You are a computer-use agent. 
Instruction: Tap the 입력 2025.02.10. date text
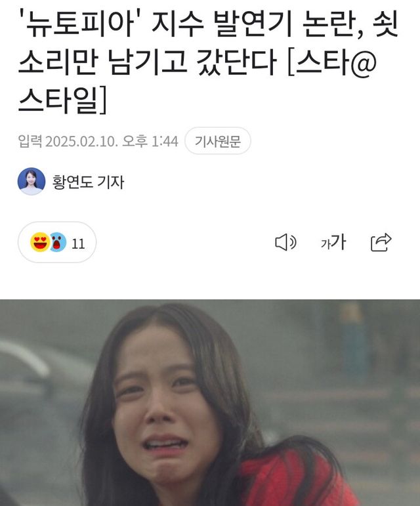68,141
